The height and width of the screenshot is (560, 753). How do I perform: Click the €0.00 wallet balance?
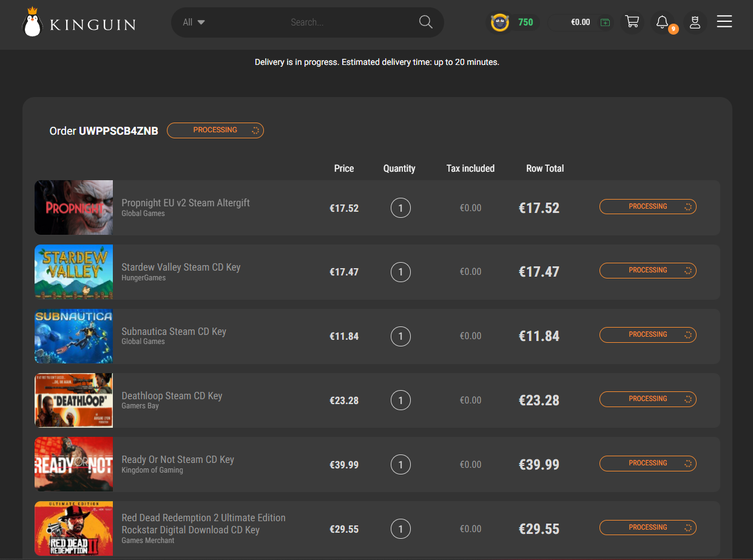coord(581,22)
